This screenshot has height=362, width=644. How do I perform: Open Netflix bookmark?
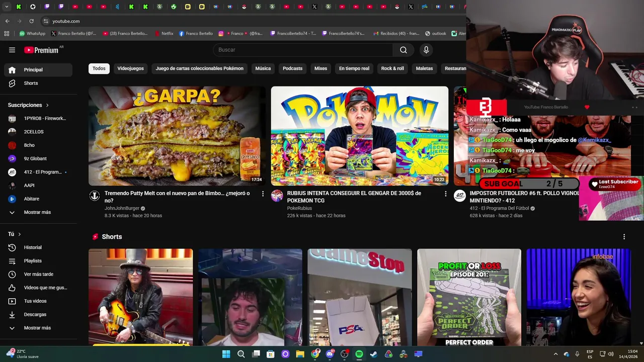164,34
